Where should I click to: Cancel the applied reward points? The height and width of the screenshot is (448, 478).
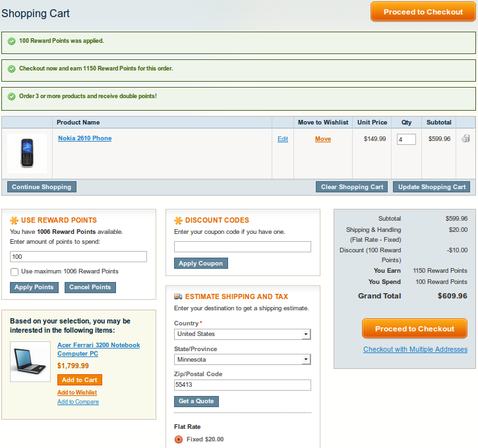(90, 287)
